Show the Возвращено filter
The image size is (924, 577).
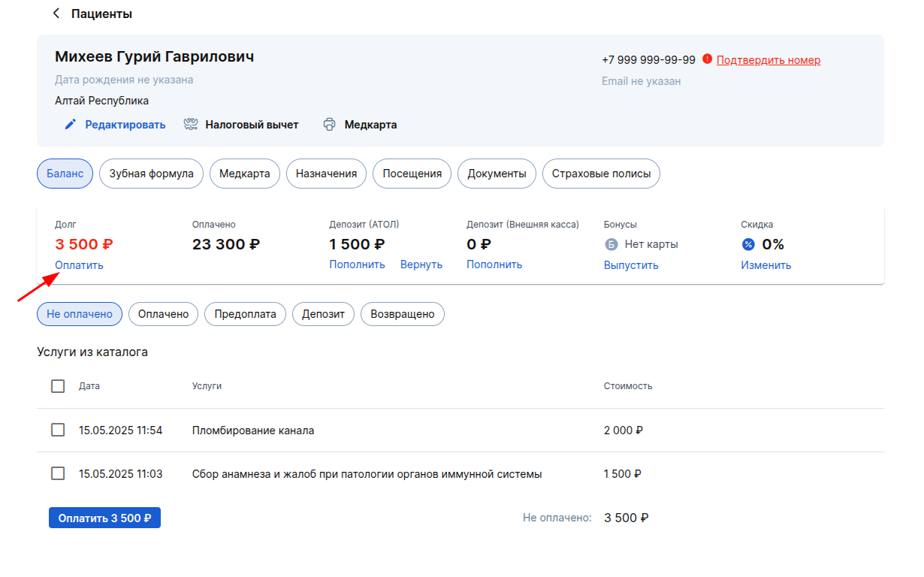(x=403, y=314)
